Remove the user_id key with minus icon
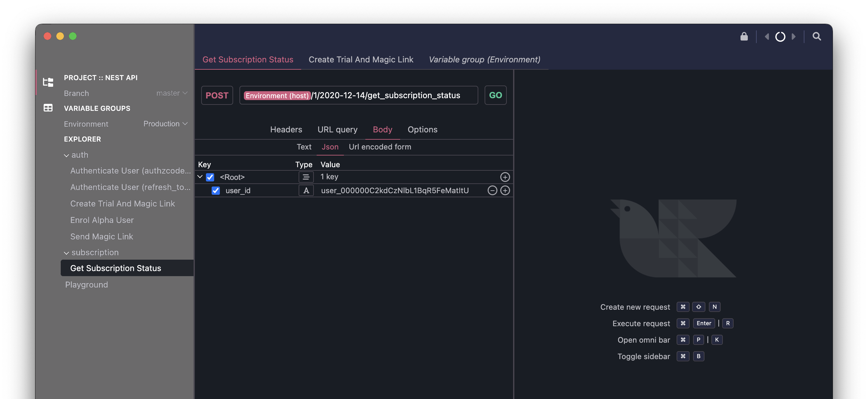 pyautogui.click(x=492, y=190)
